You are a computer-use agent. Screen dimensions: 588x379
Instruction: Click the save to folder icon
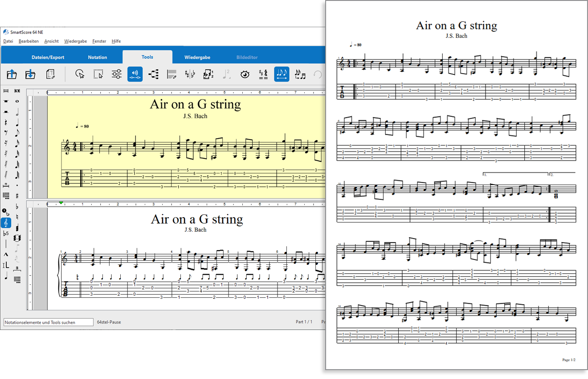pos(30,74)
